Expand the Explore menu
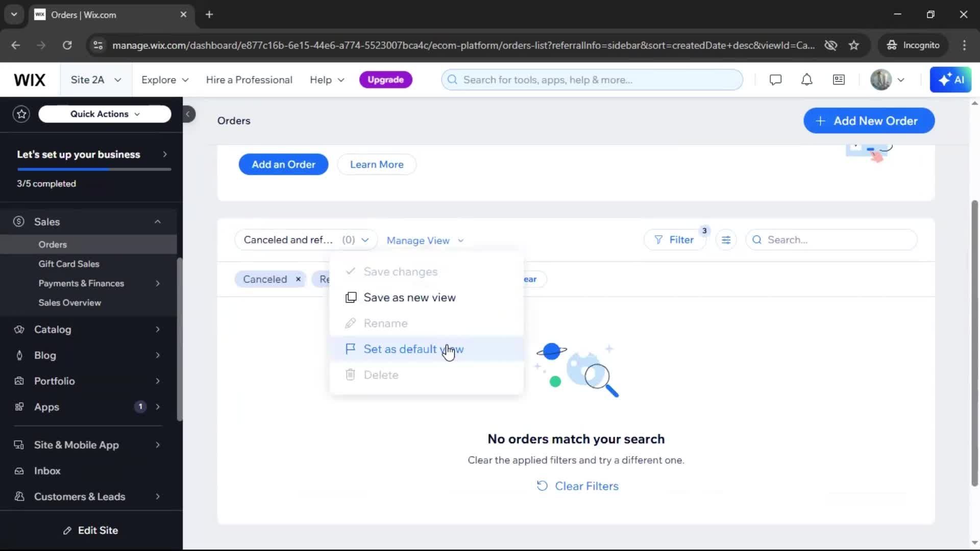 click(165, 80)
